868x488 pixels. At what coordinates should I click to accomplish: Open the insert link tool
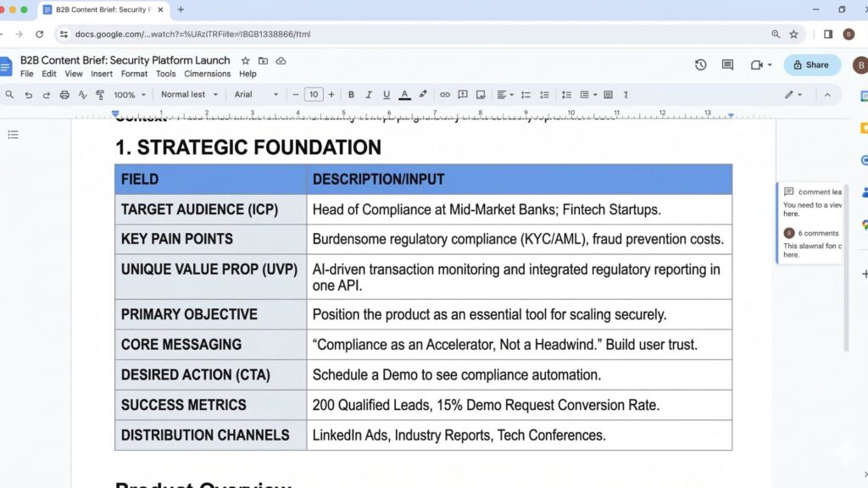point(445,94)
